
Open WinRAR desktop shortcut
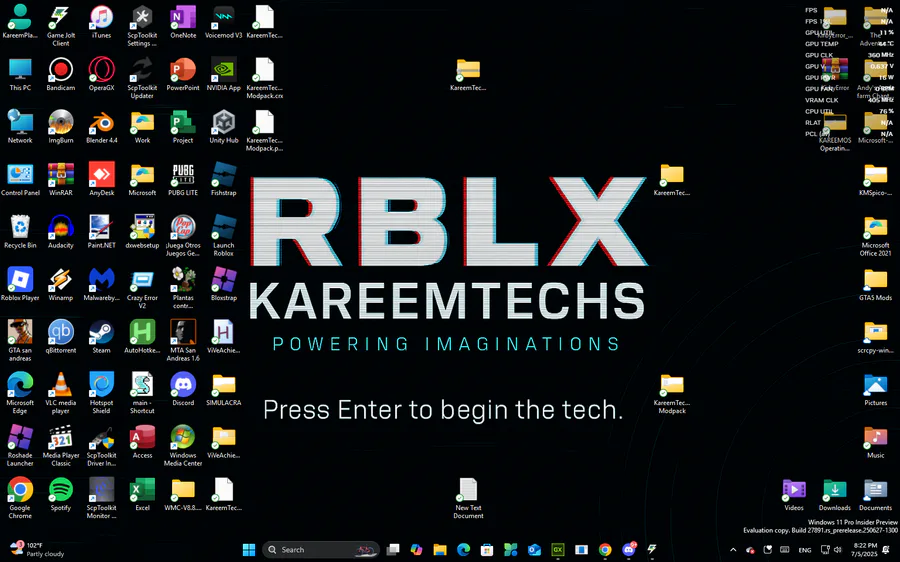click(x=61, y=180)
